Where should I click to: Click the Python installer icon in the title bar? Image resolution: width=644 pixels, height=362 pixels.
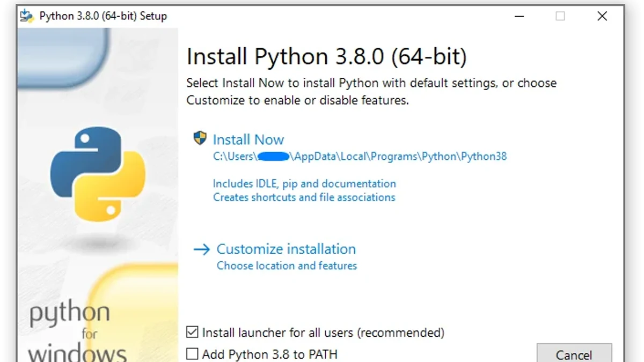[27, 16]
